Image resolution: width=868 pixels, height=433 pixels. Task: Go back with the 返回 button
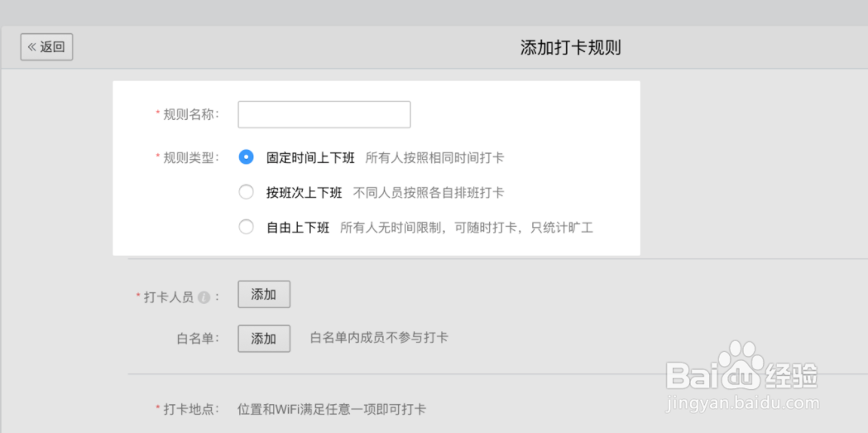point(46,47)
